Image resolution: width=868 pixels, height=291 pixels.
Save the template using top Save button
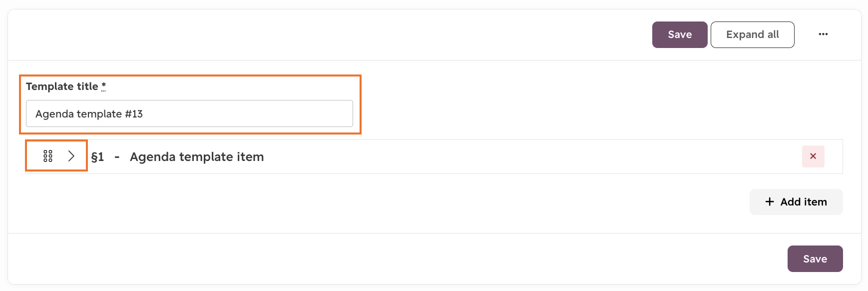(x=680, y=34)
